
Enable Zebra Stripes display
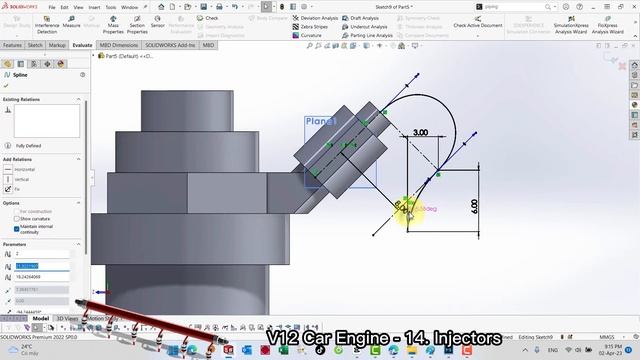click(310, 27)
